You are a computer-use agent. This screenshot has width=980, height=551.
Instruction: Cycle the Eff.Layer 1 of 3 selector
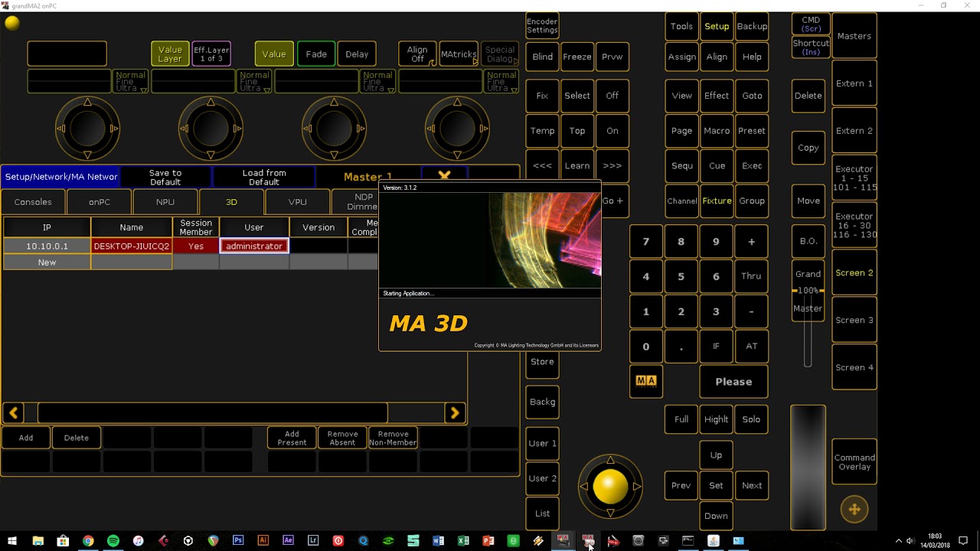211,54
